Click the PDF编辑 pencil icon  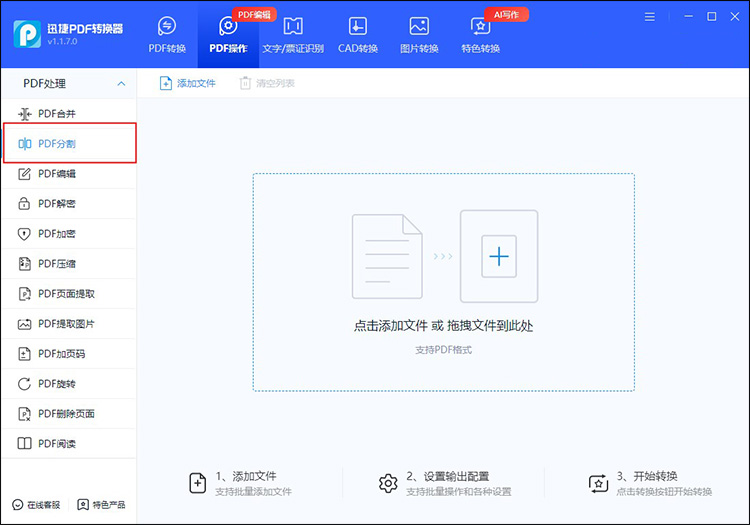tap(24, 174)
